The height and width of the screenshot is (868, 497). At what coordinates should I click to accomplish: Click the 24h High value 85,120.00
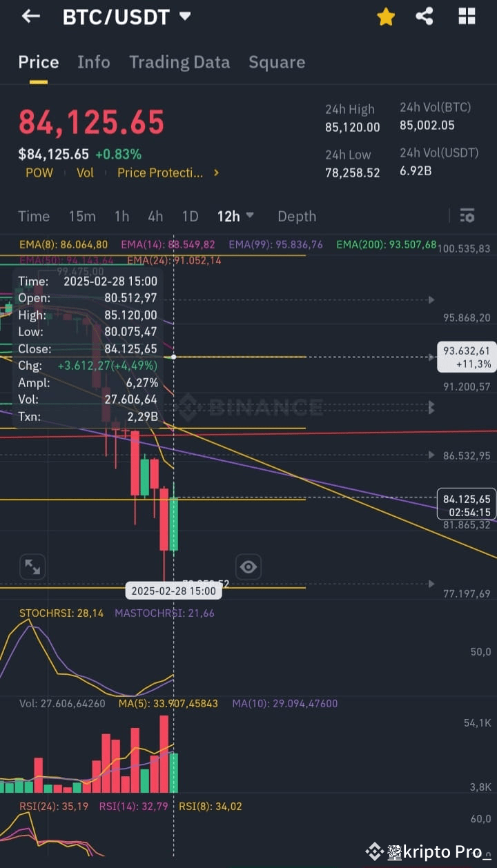(353, 127)
